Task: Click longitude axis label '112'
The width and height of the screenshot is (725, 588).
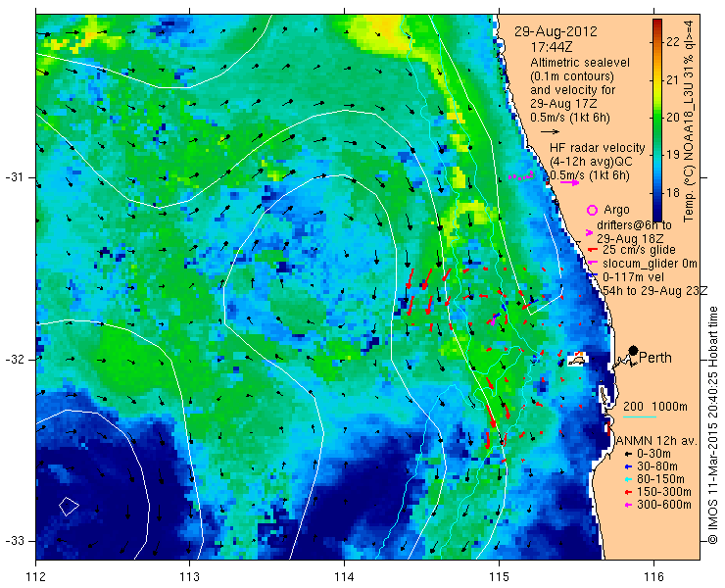Action: (35, 577)
